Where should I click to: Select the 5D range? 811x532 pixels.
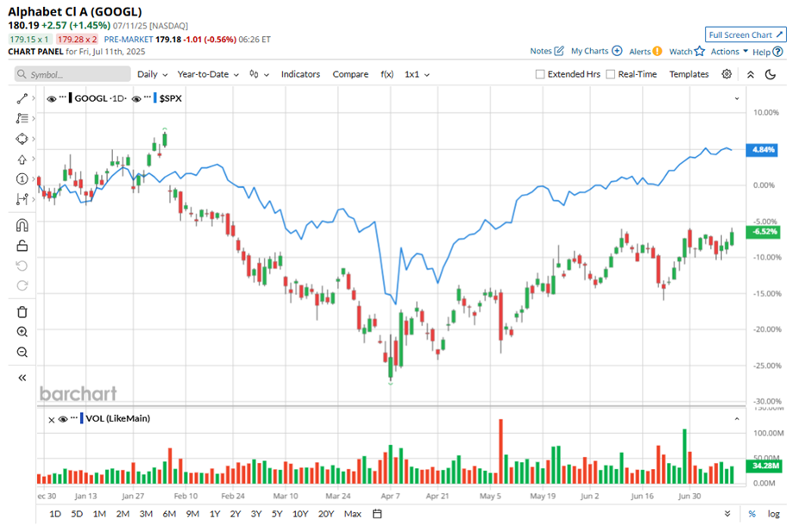tap(77, 514)
